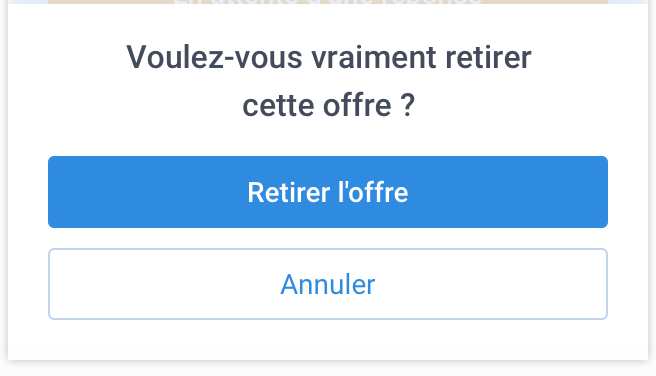Screen dimensions: 656x376
Task: Click the 'Annuler' label text
Action: click(328, 285)
